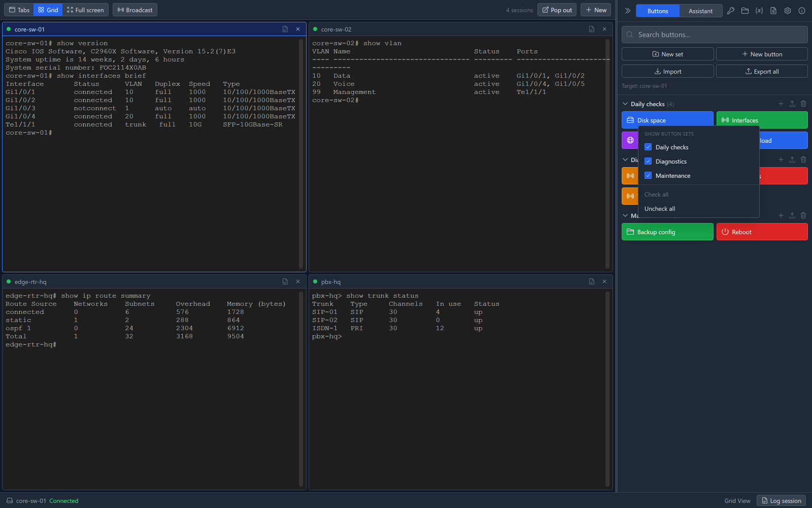Export the Diagnostics set with upload icon
Viewport: 812px width, 508px height.
792,160
